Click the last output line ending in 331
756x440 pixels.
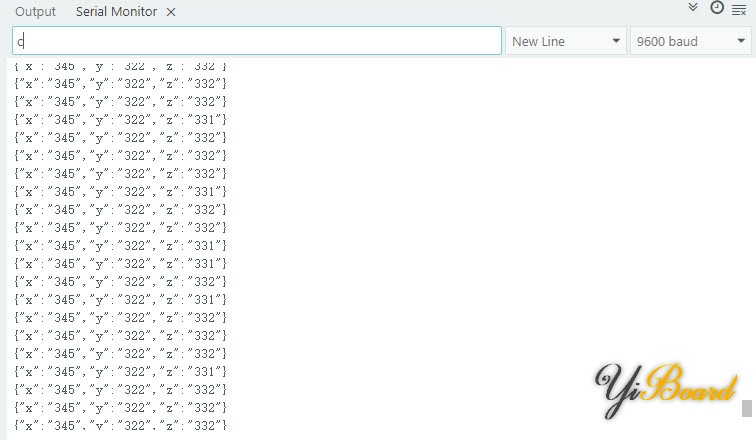point(121,371)
